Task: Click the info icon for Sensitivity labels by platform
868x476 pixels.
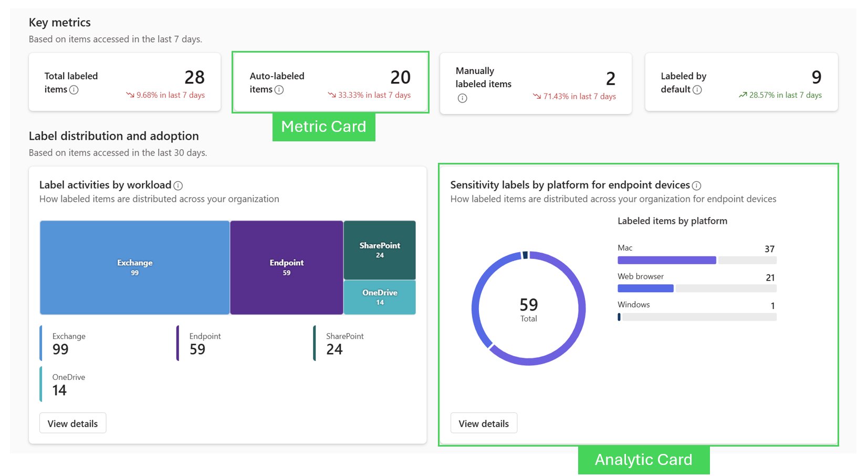Action: tap(696, 185)
